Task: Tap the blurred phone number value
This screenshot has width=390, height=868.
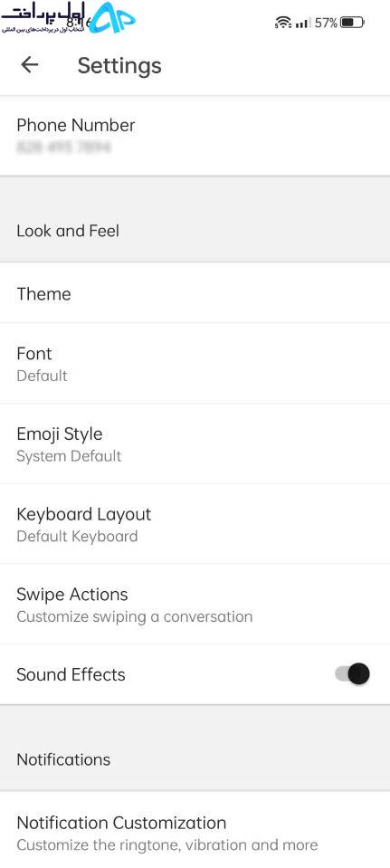Action: [63, 148]
